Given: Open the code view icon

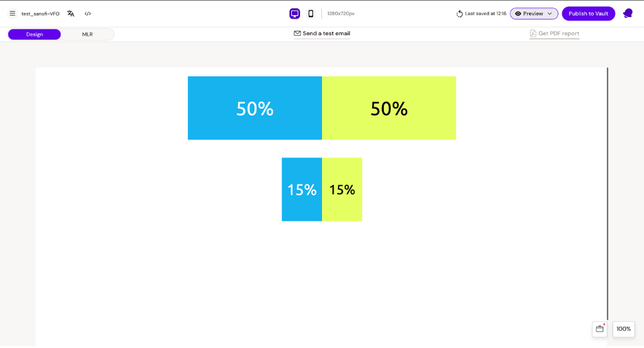Looking at the screenshot, I should click(88, 14).
